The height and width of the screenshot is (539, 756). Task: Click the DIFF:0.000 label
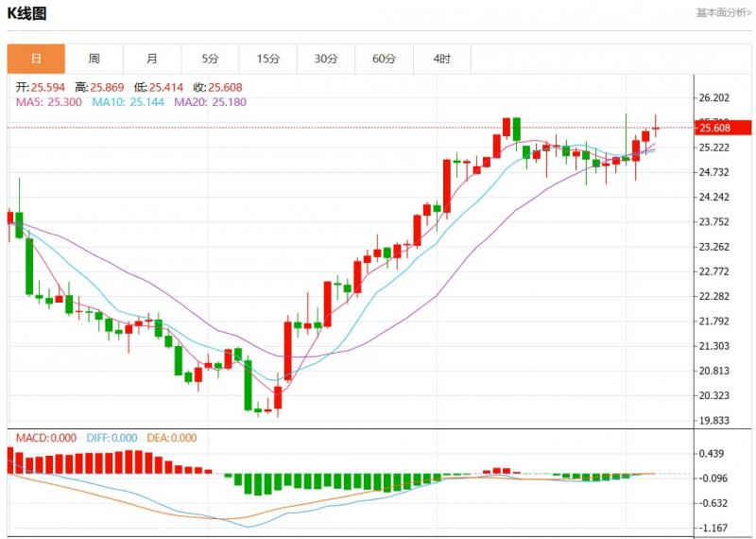point(112,438)
